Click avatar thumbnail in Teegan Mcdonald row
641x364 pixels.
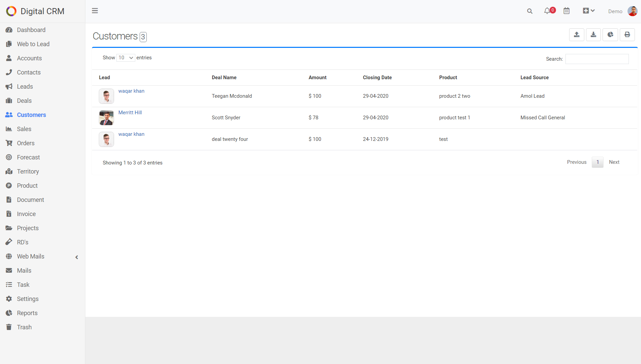point(106,96)
